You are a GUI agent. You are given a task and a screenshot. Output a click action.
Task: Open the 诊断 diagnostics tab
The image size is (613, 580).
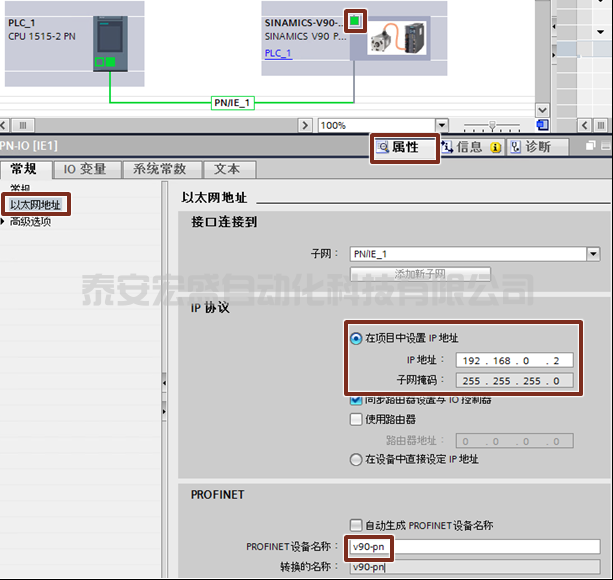click(x=537, y=147)
